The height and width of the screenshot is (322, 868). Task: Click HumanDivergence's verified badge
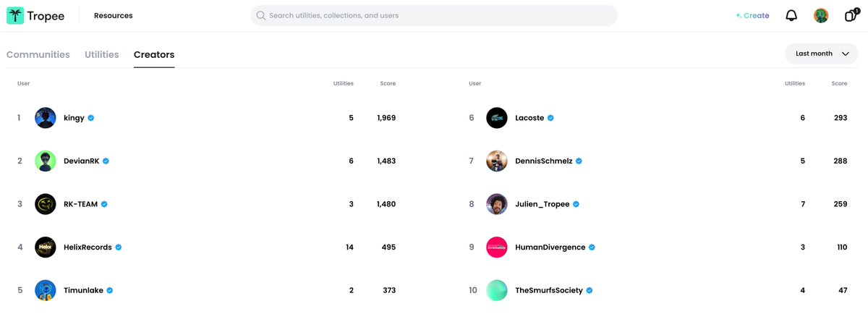coord(592,247)
